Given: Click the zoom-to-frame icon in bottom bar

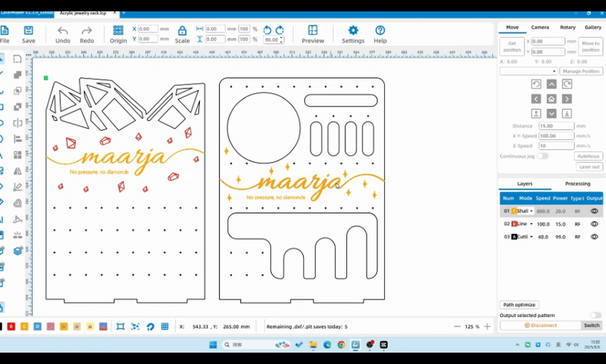Looking at the screenshot, I should pyautogui.click(x=120, y=327).
